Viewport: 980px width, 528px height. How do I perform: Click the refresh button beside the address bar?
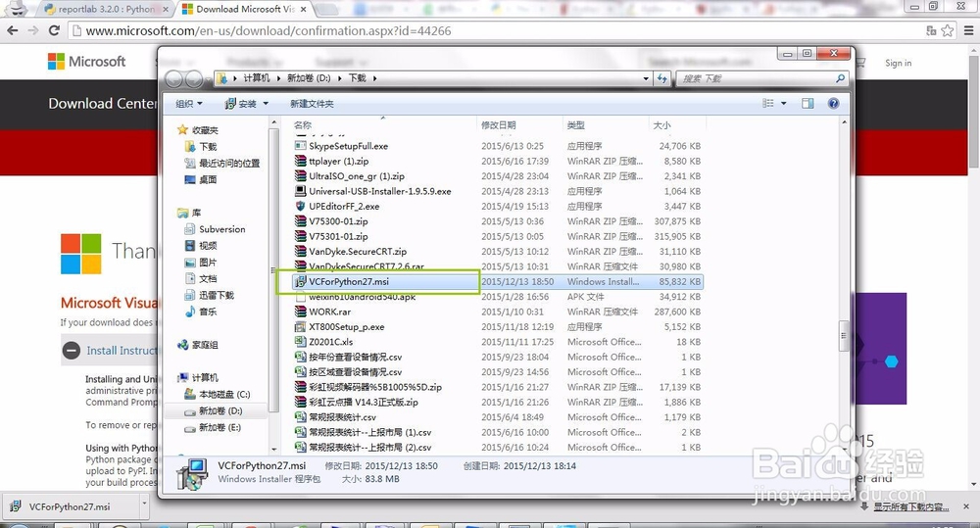662,78
